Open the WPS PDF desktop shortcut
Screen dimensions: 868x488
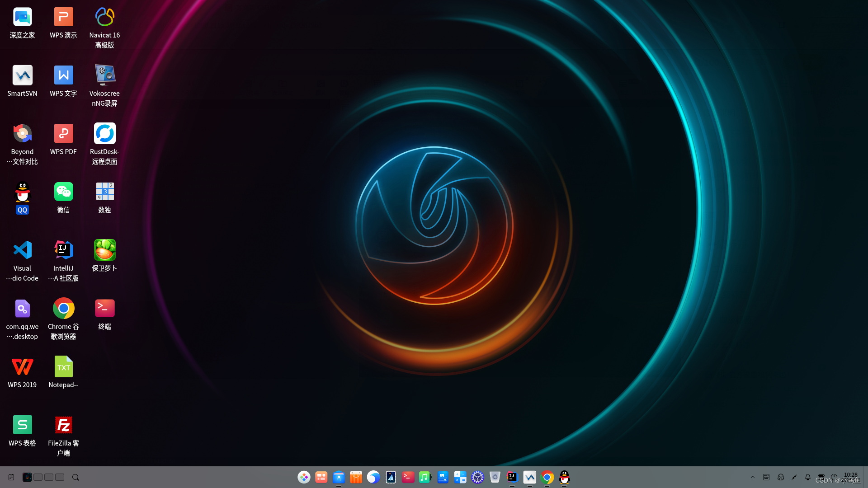click(63, 139)
